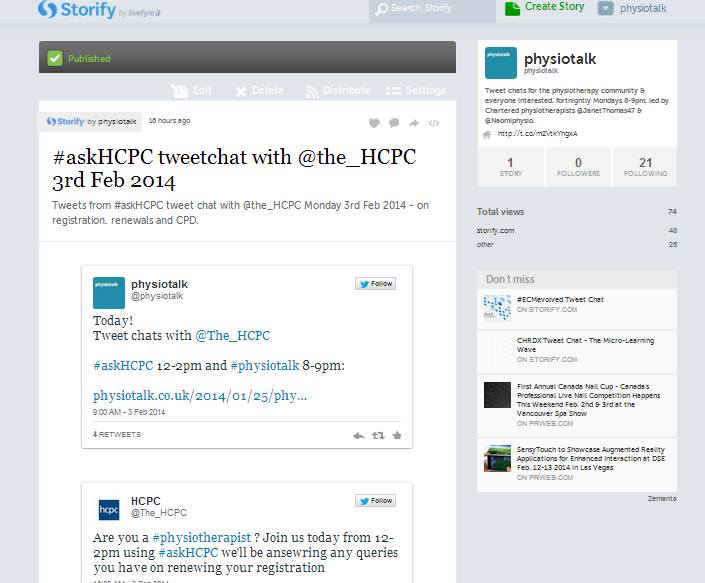Toggle the green Published status checkmark

click(55, 59)
